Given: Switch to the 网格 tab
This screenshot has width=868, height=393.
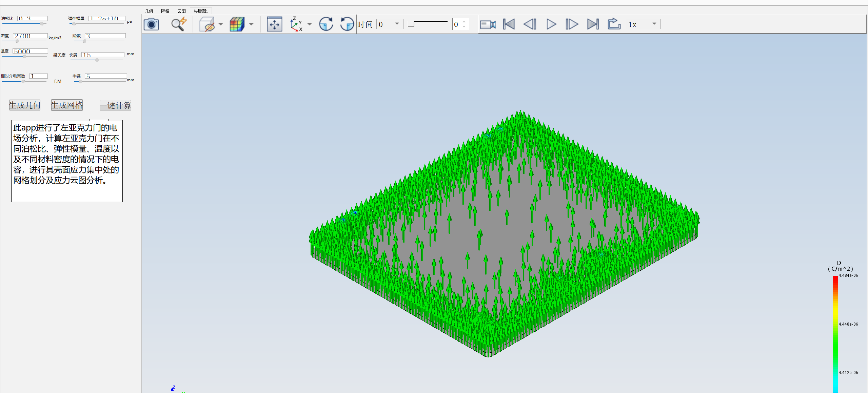Looking at the screenshot, I should [x=165, y=11].
